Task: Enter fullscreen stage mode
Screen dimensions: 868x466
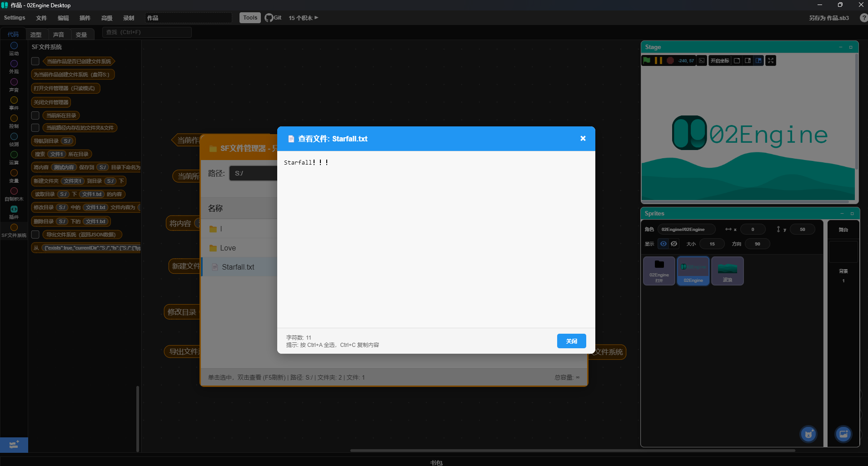Action: tap(771, 60)
